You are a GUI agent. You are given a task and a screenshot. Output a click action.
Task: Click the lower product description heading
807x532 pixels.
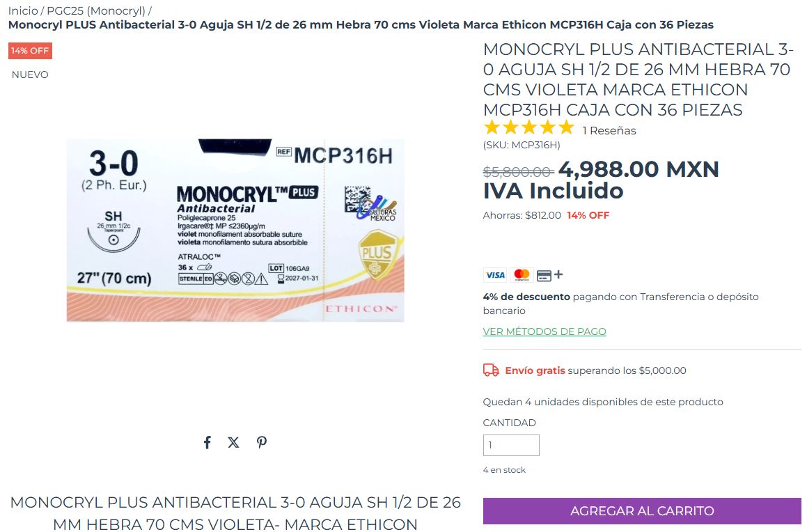[235, 513]
